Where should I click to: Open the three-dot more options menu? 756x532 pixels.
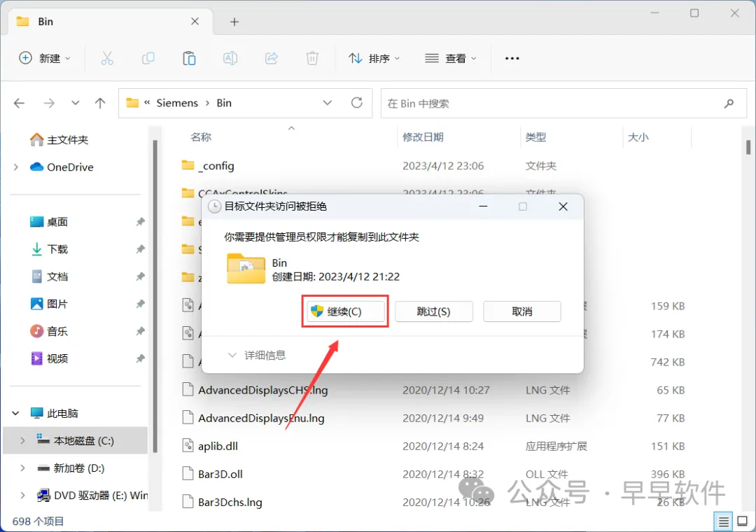[512, 58]
